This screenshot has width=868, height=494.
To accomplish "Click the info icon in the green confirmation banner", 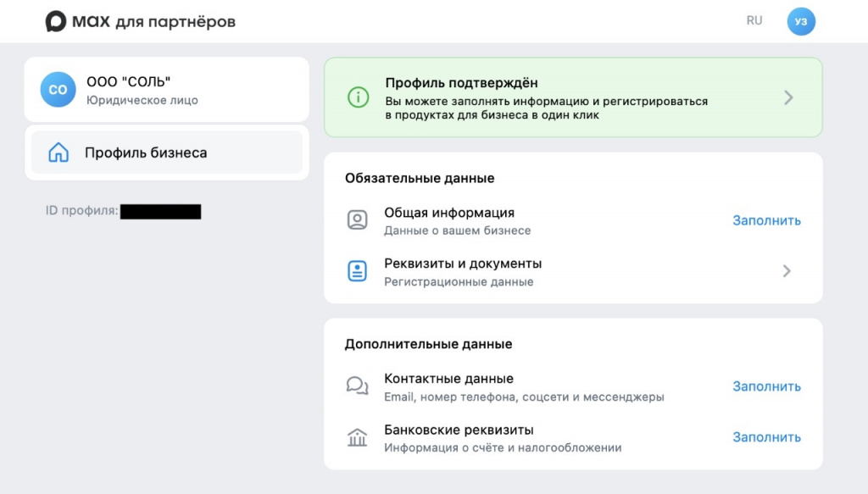I will [359, 97].
